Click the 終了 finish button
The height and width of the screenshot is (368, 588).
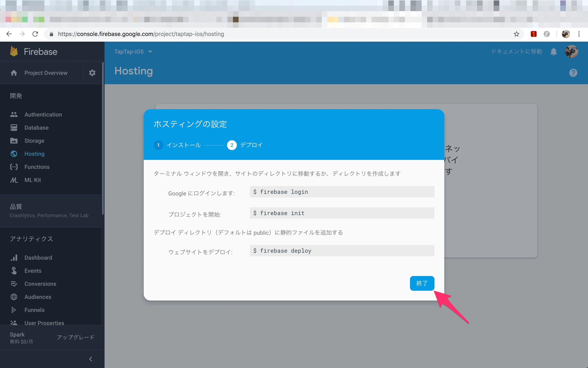click(422, 283)
